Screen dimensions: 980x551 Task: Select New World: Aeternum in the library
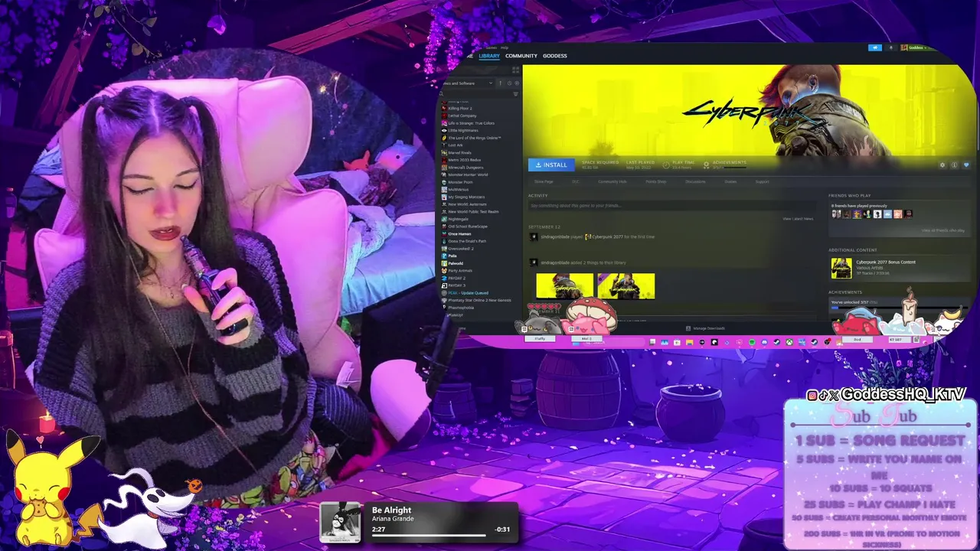click(467, 204)
